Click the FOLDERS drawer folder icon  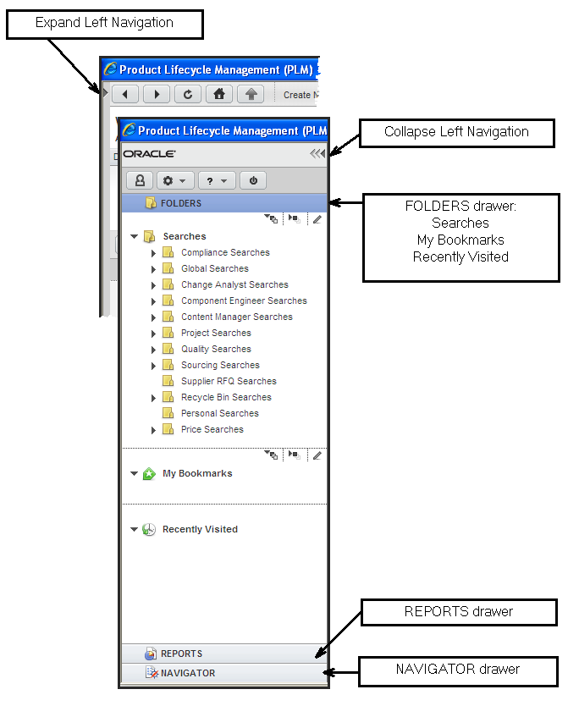click(151, 203)
